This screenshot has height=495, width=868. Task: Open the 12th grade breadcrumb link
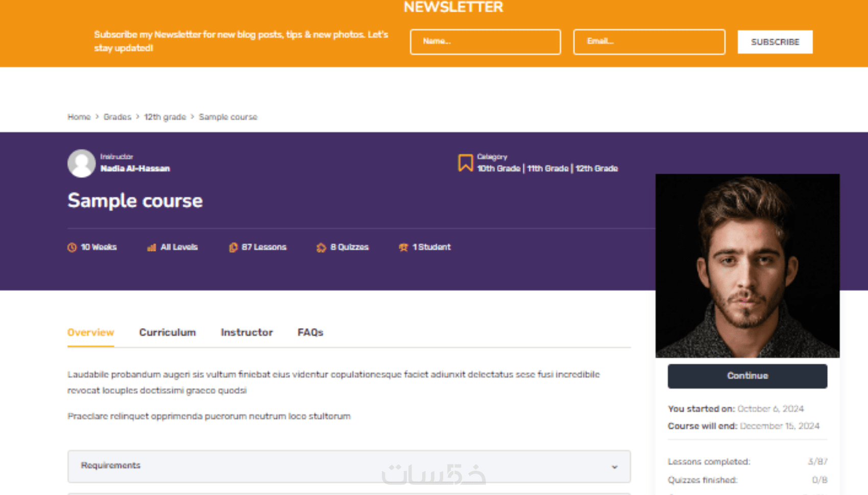click(165, 117)
